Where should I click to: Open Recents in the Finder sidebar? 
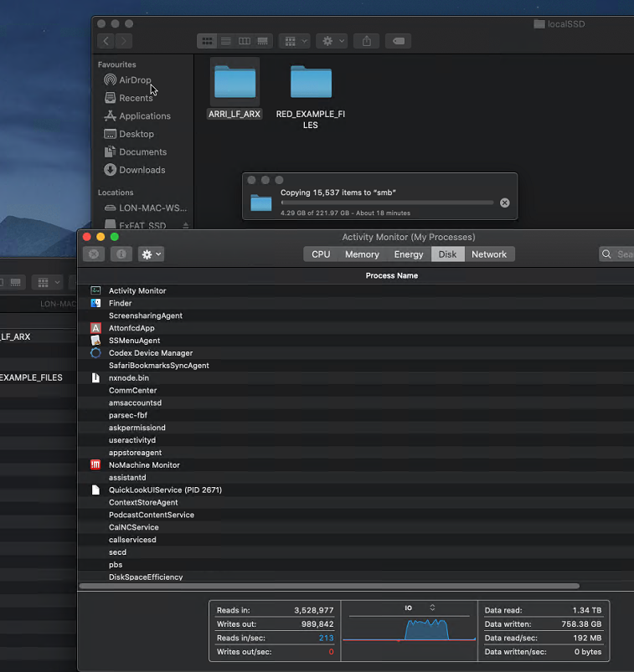click(x=128, y=98)
